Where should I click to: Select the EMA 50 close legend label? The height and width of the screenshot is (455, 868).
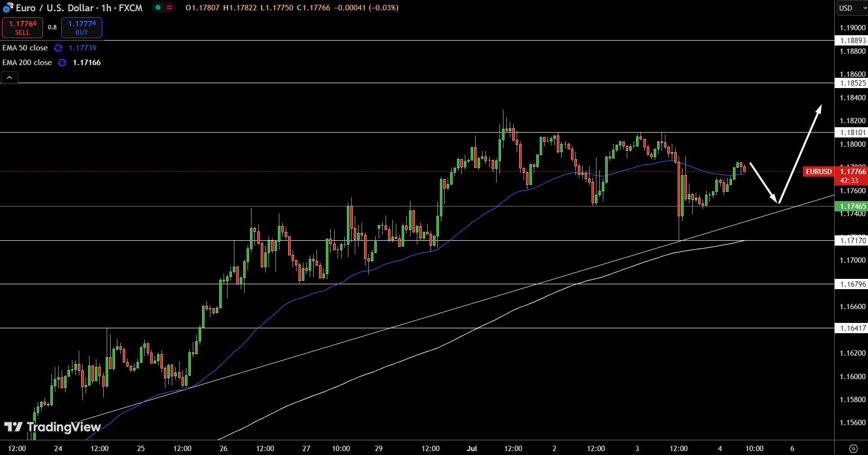point(25,48)
